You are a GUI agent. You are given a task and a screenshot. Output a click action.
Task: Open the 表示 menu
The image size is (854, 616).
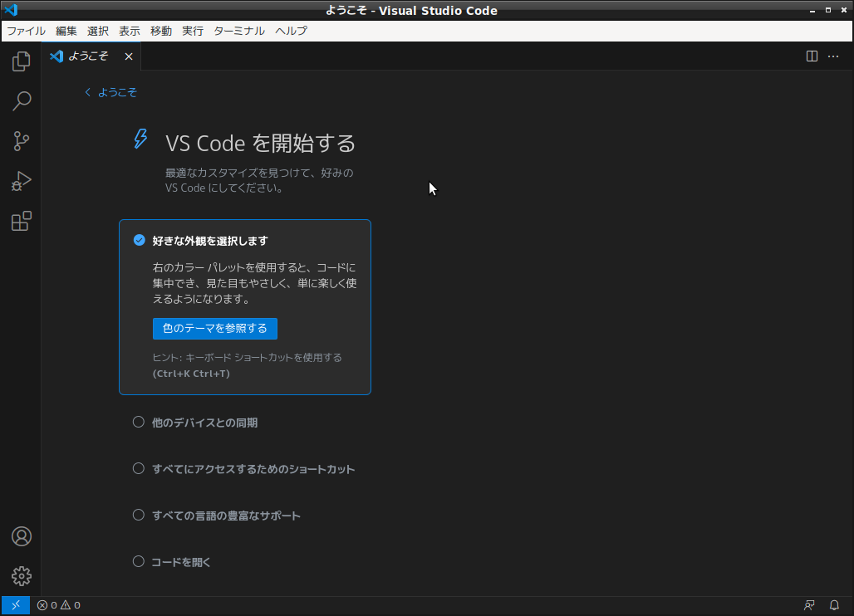[x=130, y=31]
